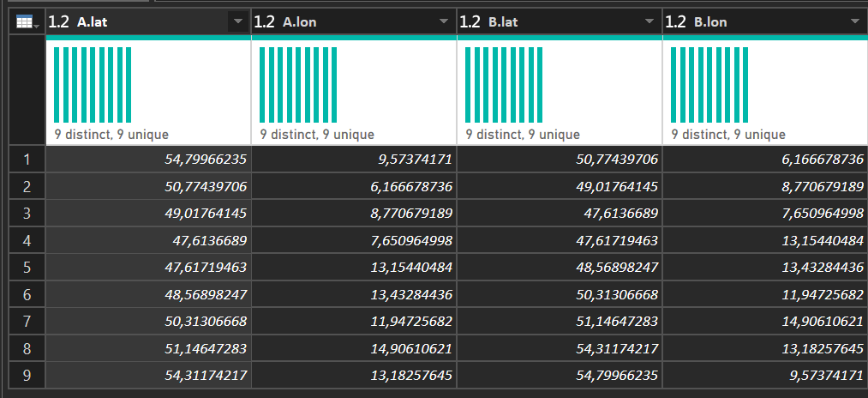Click A.lat cell 54,31174217 in row 9
The image size is (868, 398).
pyautogui.click(x=148, y=376)
